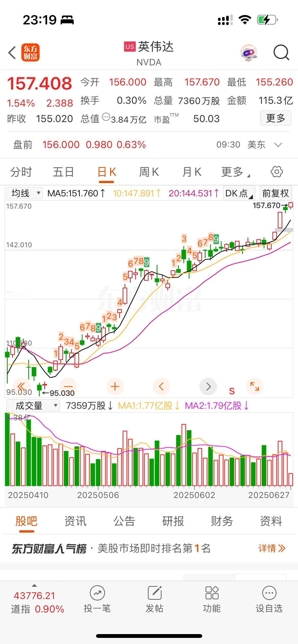Shift chart right with right arrow
This screenshot has height=644, width=298.
(208, 386)
